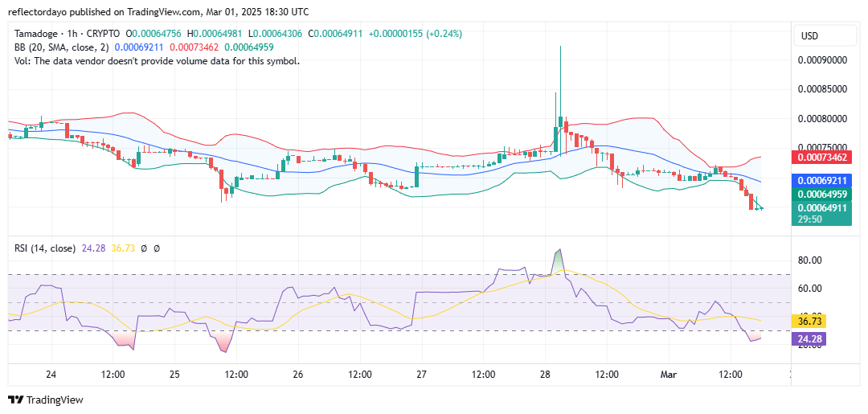Click the 0.00064911 last price countdown tag
The height and width of the screenshot is (414, 868).
(x=823, y=214)
